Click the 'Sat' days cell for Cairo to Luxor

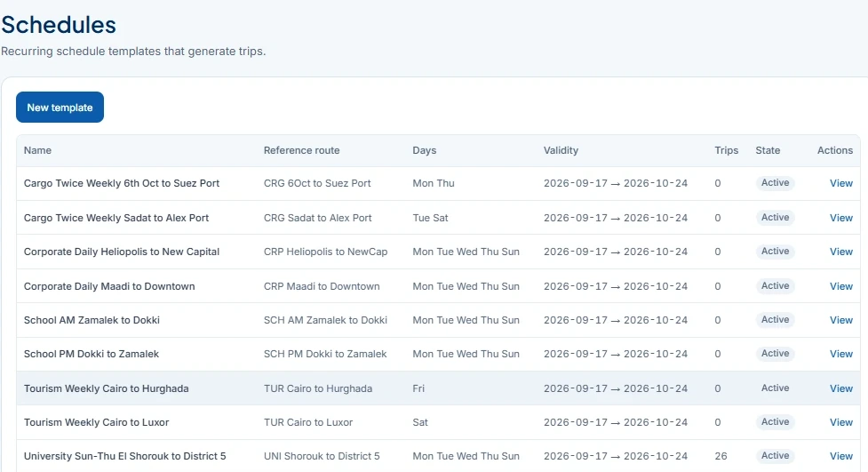pyautogui.click(x=420, y=422)
